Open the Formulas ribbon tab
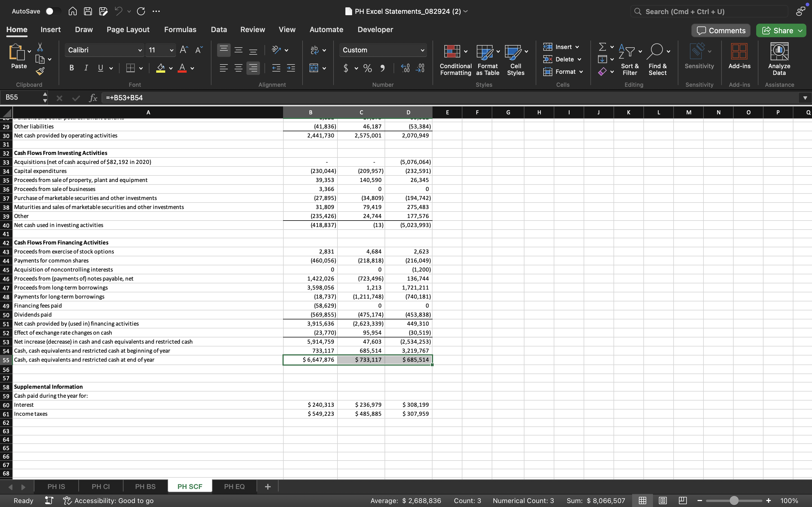The width and height of the screenshot is (812, 507). tap(180, 30)
